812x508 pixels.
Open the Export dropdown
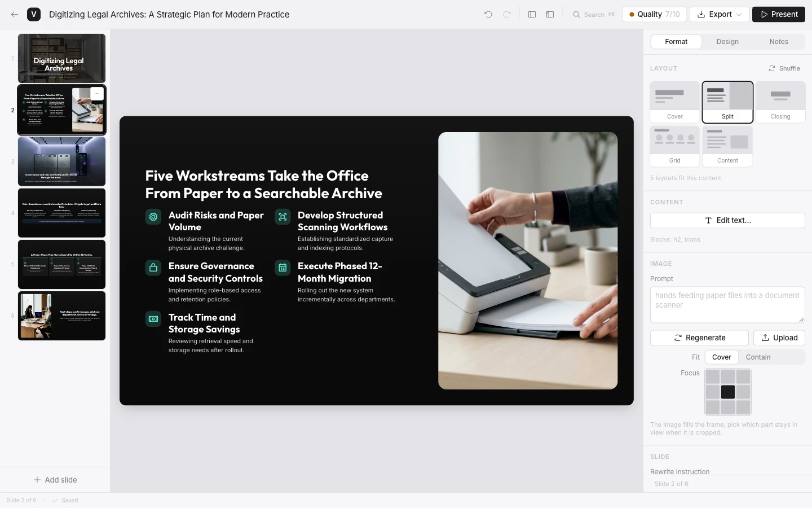(720, 15)
